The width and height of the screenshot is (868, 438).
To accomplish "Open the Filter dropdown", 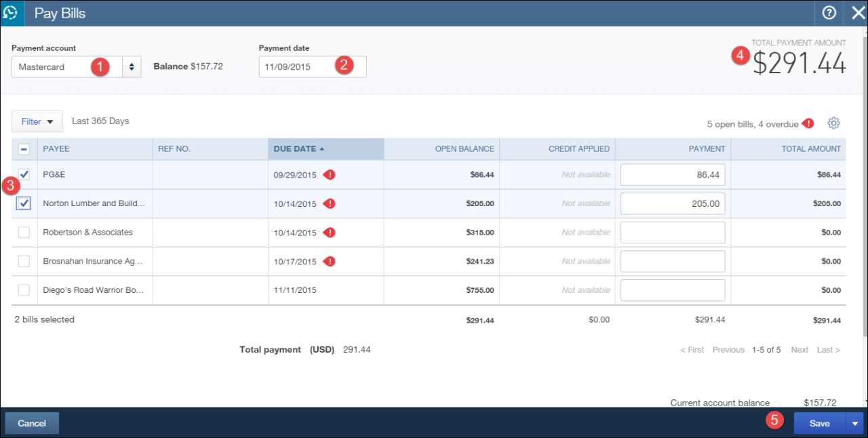I will tap(37, 121).
